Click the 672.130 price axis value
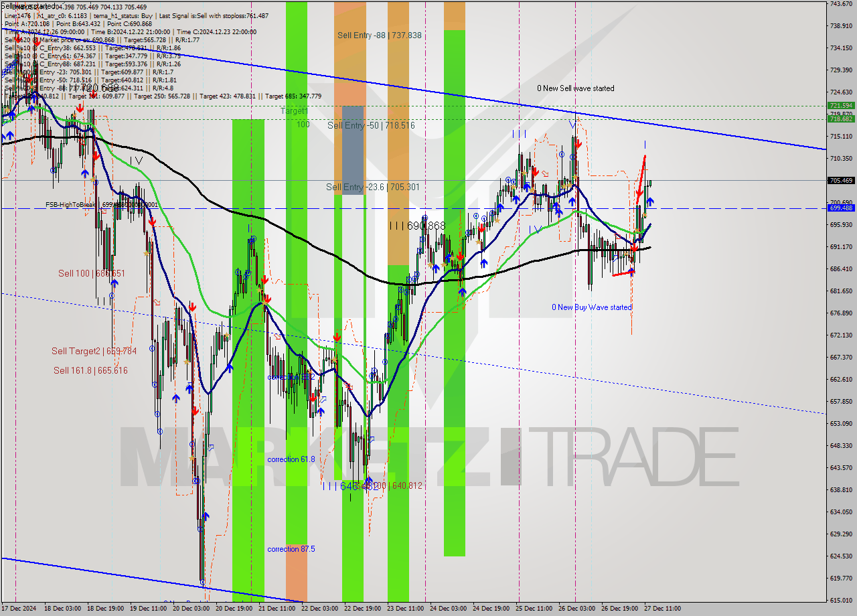The width and height of the screenshot is (857, 616). pos(841,335)
